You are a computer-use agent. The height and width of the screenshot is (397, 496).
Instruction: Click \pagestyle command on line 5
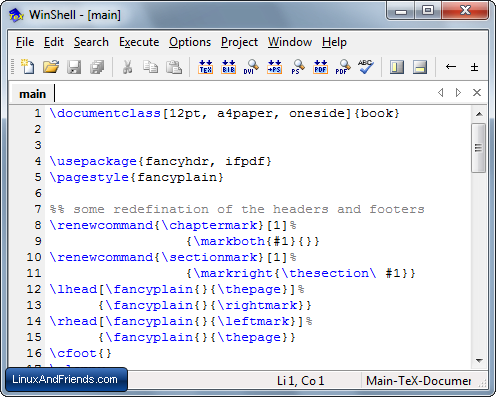pyautogui.click(x=89, y=178)
